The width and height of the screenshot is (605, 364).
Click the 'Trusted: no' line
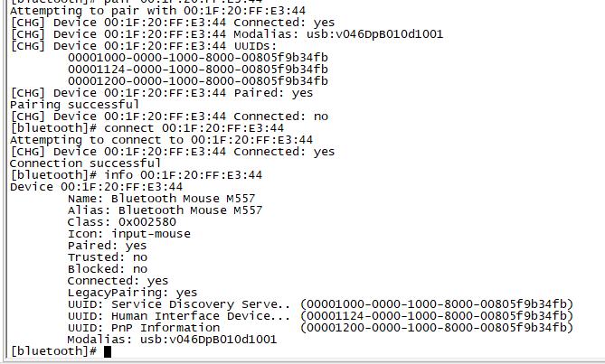tap(108, 257)
